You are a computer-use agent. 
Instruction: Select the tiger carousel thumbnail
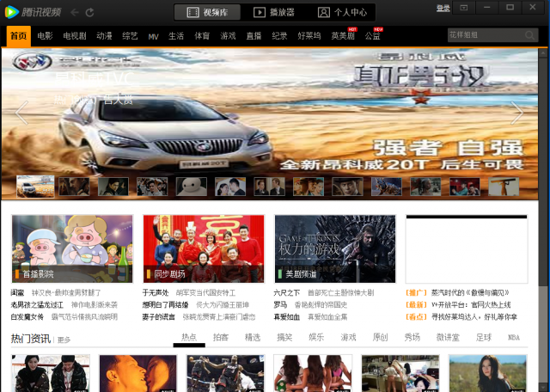pyautogui.click(x=387, y=187)
